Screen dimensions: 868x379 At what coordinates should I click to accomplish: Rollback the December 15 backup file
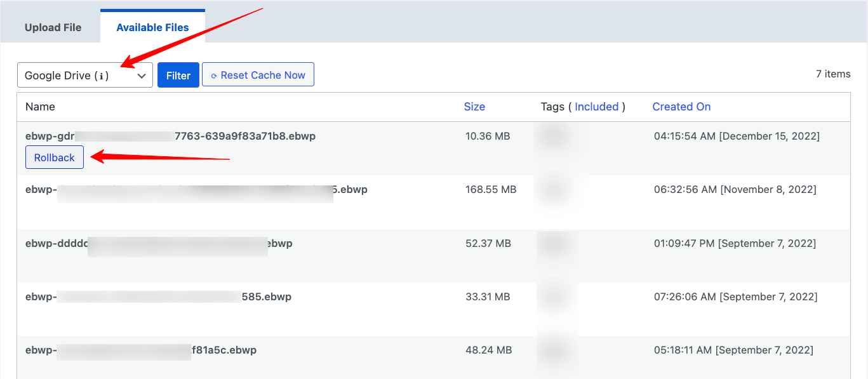55,157
